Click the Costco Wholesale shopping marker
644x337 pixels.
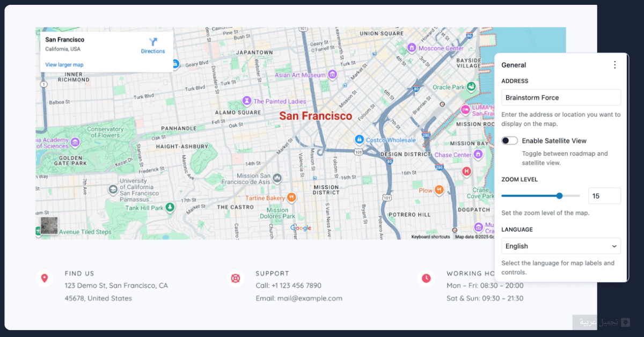(360, 140)
